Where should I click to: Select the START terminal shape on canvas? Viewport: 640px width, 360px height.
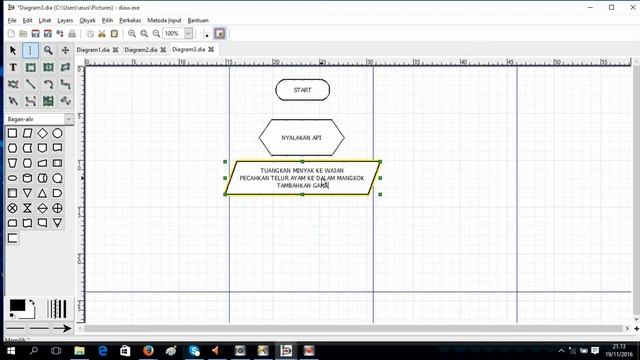click(302, 90)
